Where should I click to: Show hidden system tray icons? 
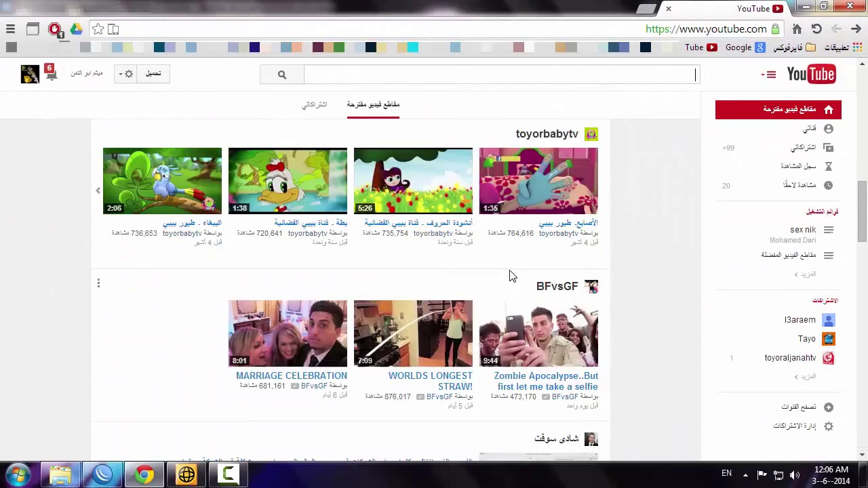pyautogui.click(x=745, y=474)
